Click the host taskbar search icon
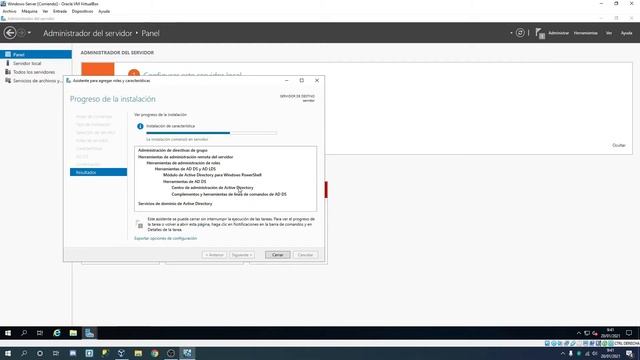The width and height of the screenshot is (640, 360). (24, 353)
